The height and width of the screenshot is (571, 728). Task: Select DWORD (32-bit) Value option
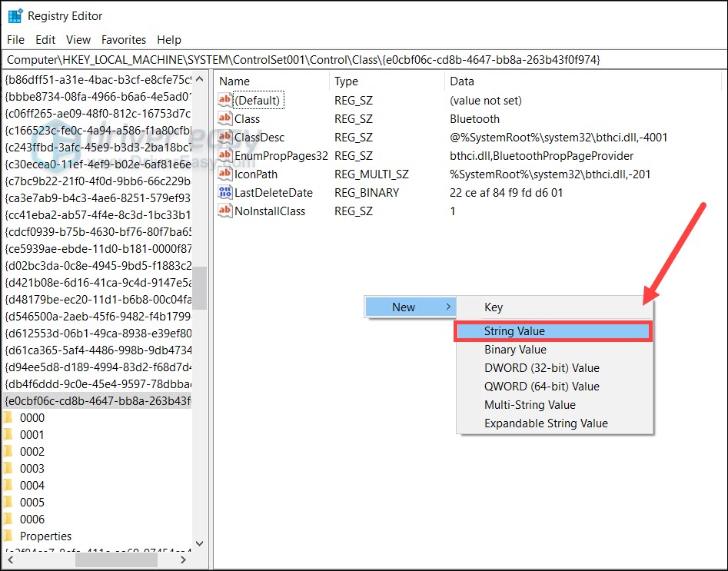pyautogui.click(x=541, y=368)
